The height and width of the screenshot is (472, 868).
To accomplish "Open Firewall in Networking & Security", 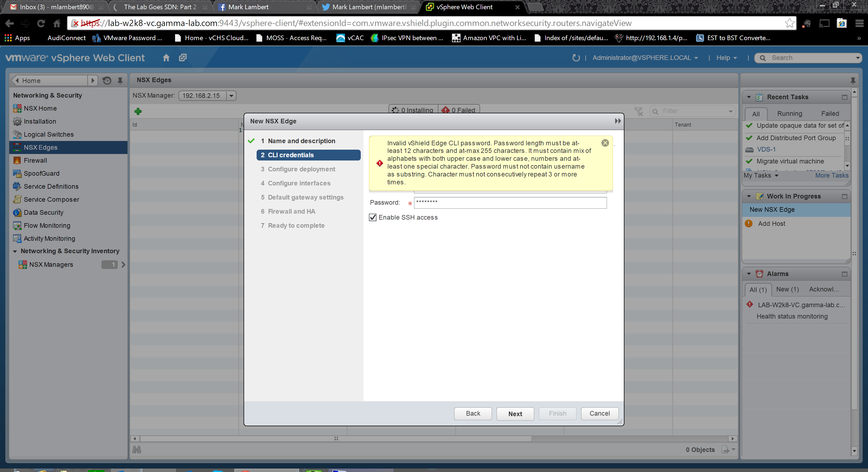I will point(35,160).
